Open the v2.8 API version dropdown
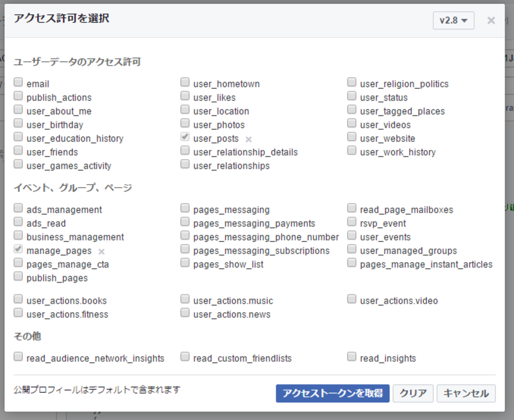The width and height of the screenshot is (514, 420). (454, 20)
